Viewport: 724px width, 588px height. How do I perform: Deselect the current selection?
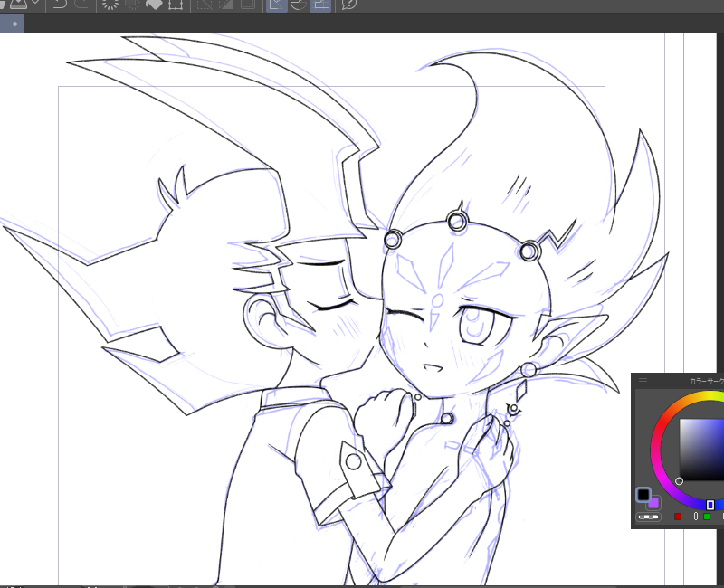pos(205,5)
